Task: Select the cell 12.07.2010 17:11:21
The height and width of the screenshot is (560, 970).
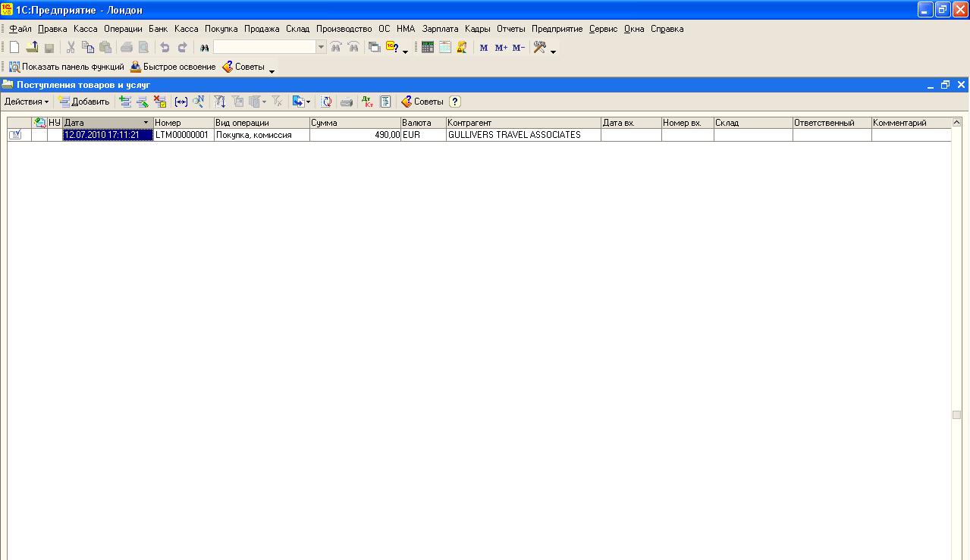Action: pos(107,135)
